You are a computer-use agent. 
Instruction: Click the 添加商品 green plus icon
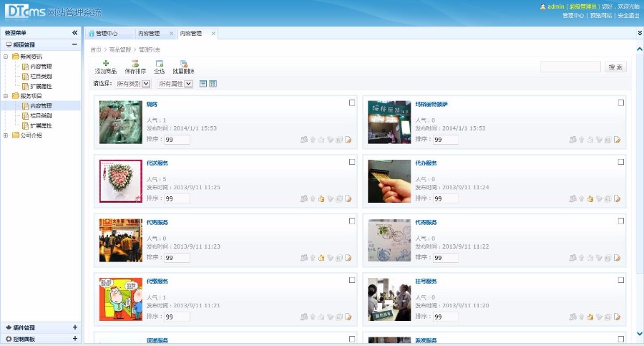(x=106, y=63)
